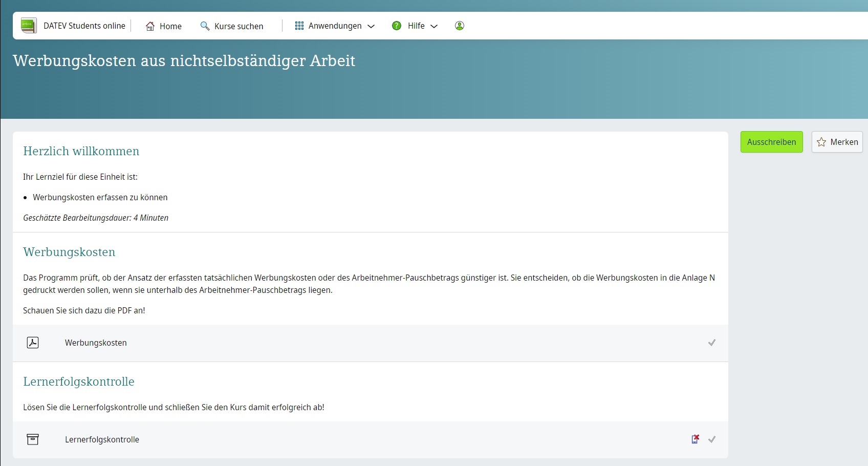Viewport: 868px width, 466px height.
Task: Toggle completion checkmark for Lernerfolgskontrolle
Action: pyautogui.click(x=712, y=439)
